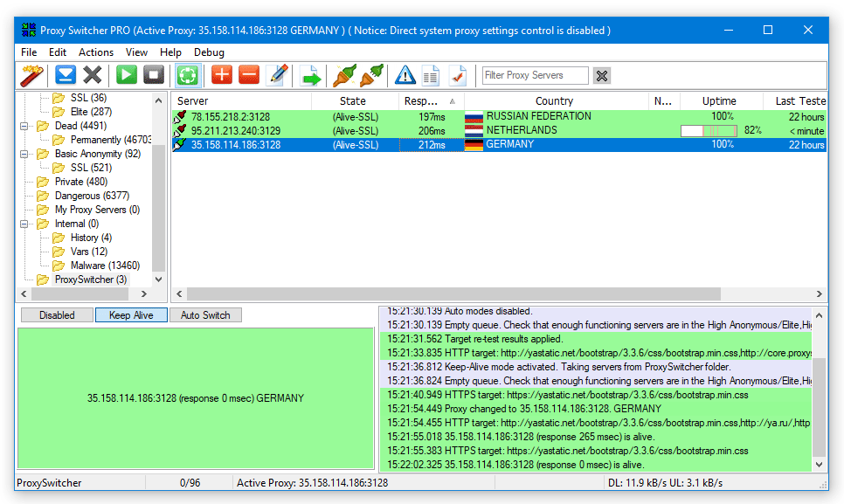This screenshot has height=504, width=844.
Task: Click the green arrow export page icon
Action: 310,75
